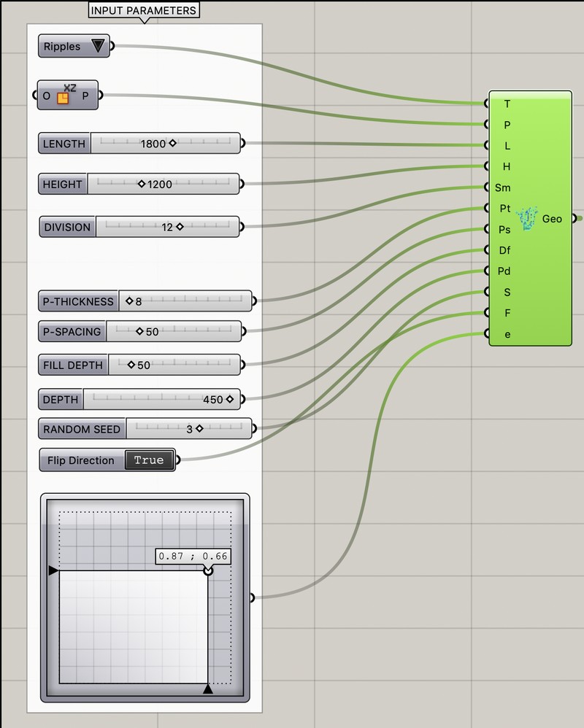Image resolution: width=584 pixels, height=728 pixels.
Task: Select the INPUT PARAMETERS group label
Action: [x=144, y=11]
